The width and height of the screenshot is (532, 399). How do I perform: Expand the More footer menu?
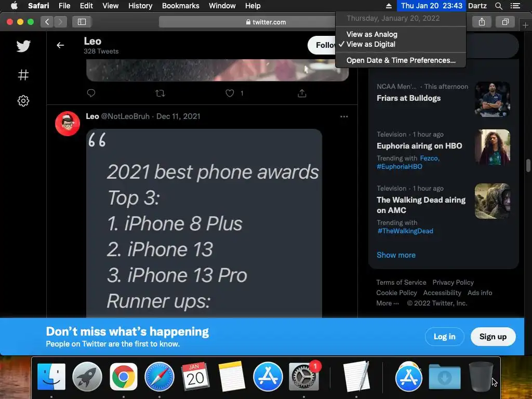(388, 303)
